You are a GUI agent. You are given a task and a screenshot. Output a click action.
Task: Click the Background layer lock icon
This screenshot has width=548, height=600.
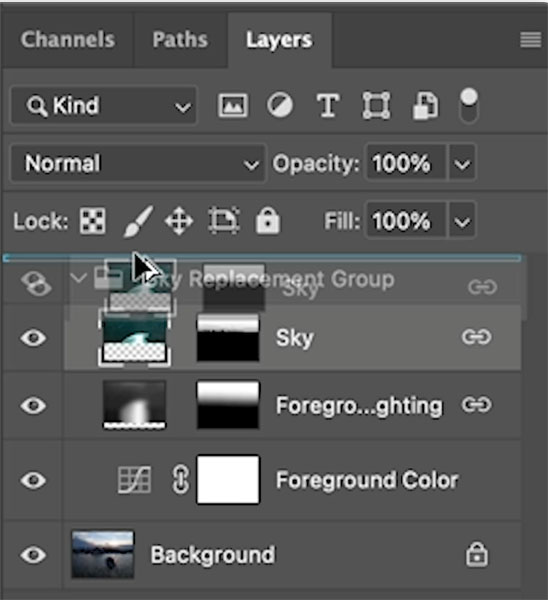tap(476, 554)
